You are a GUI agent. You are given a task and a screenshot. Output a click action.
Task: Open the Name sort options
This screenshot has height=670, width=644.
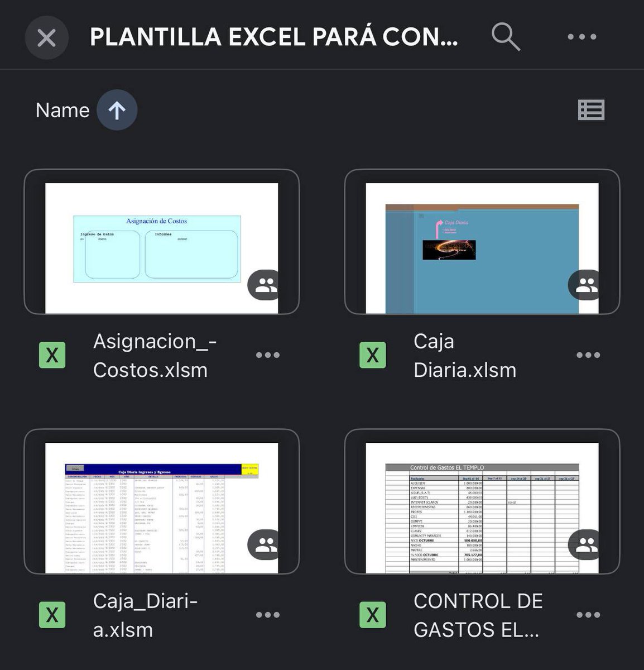[x=63, y=110]
